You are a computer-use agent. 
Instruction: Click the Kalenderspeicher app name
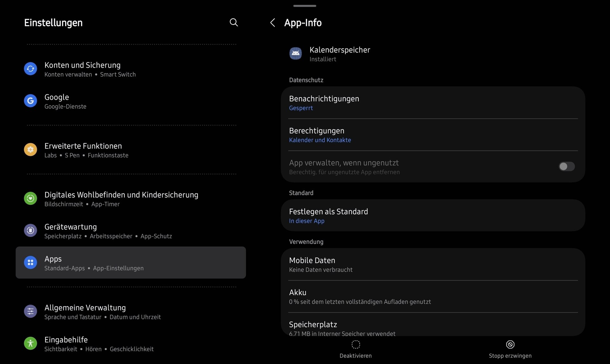pyautogui.click(x=340, y=50)
